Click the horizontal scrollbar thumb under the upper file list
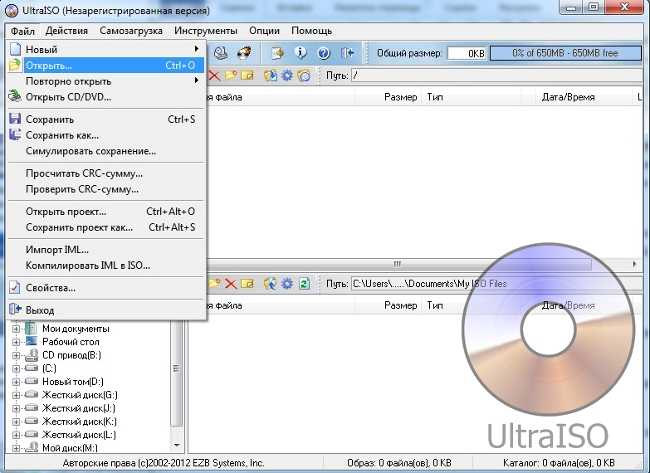Image resolution: width=650 pixels, height=473 pixels. pyautogui.click(x=399, y=264)
